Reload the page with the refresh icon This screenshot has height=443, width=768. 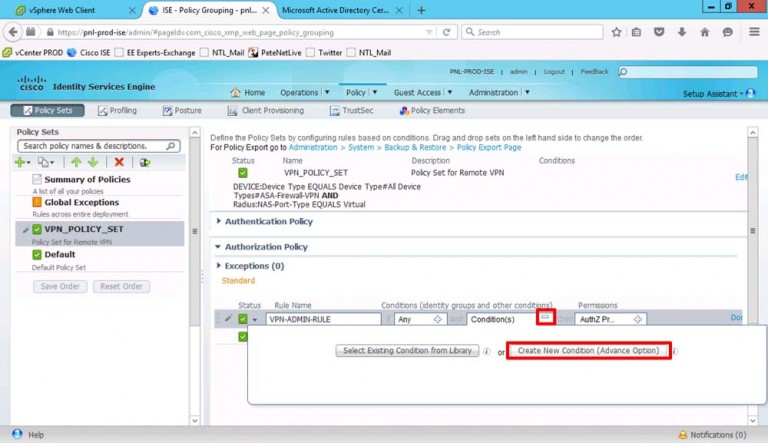point(446,32)
